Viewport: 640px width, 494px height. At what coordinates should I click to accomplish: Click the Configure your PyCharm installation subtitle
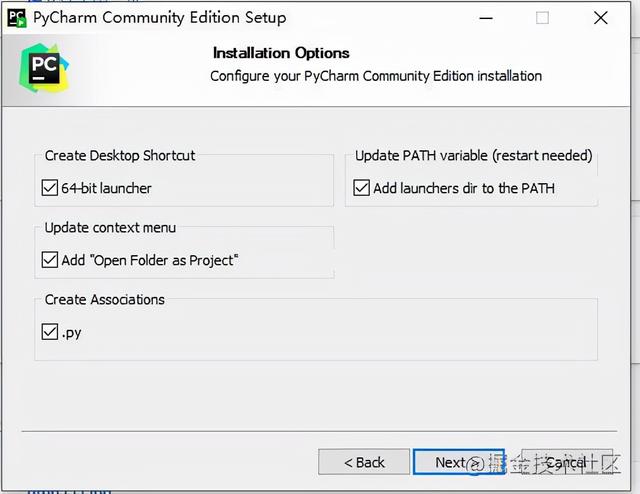click(x=376, y=76)
